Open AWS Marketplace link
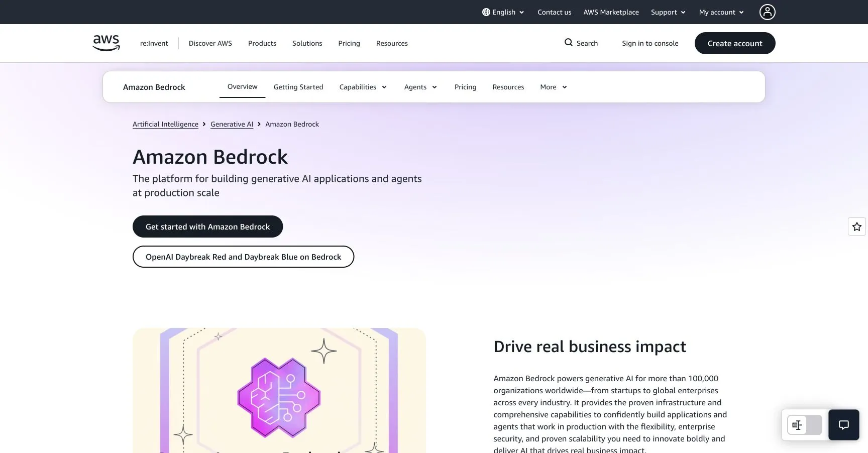 tap(611, 12)
